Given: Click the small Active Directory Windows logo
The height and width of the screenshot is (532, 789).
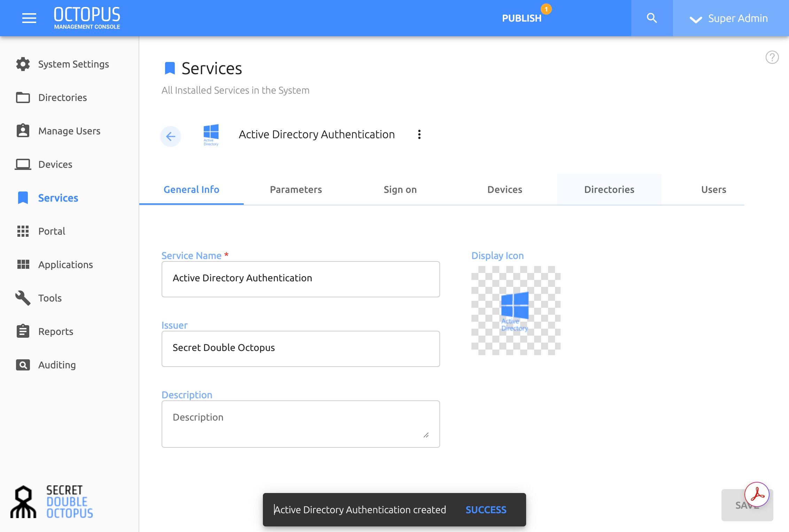Looking at the screenshot, I should tap(211, 135).
